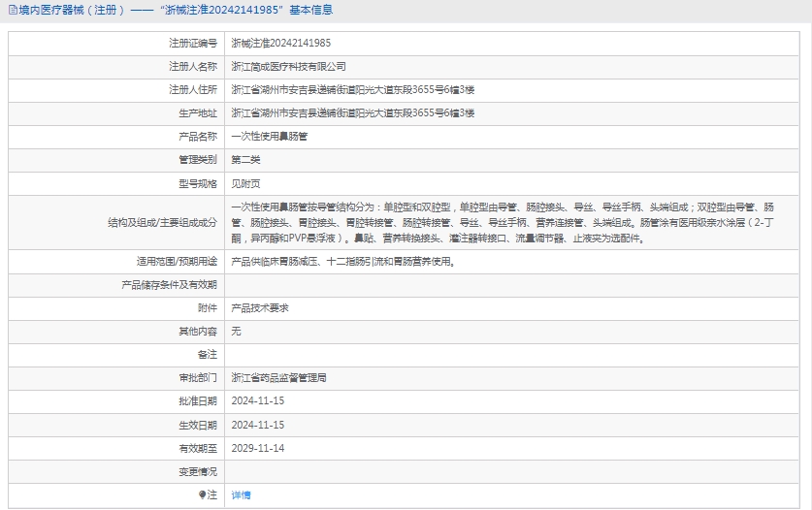Click the bullet icon beside 注
This screenshot has height=510, width=812.
(x=203, y=494)
